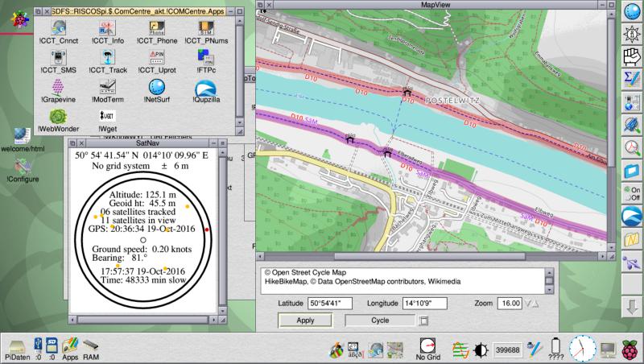This screenshot has height=364, width=644.
Task: Click the MapView iconbar icon
Action: (394, 350)
